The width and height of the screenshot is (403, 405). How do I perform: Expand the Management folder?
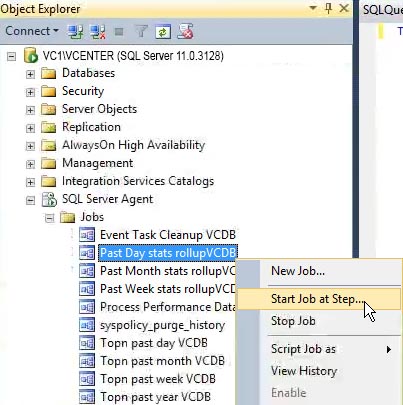click(30, 164)
